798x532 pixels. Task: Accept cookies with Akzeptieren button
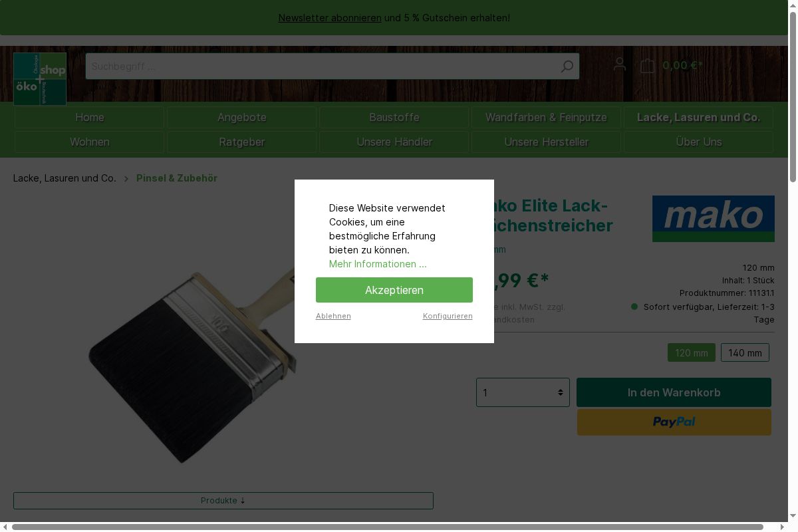[x=394, y=290]
